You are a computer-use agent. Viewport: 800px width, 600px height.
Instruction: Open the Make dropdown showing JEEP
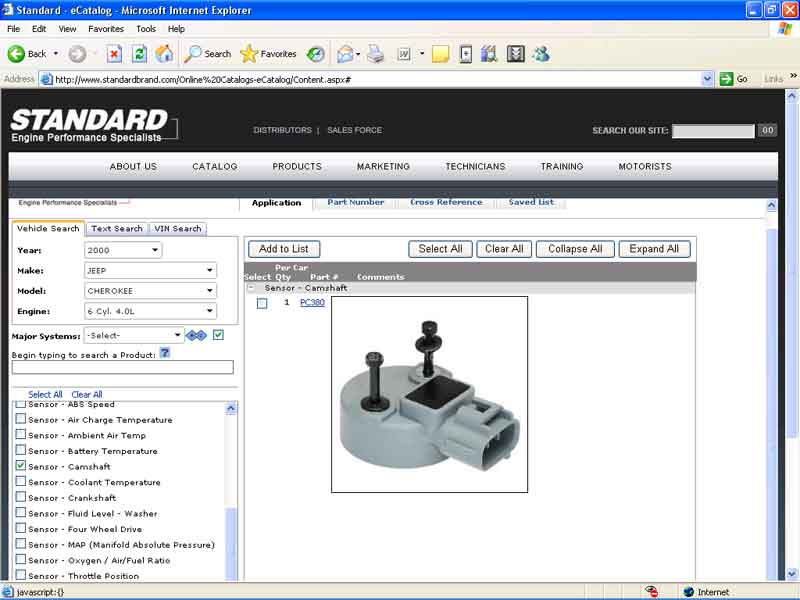click(150, 270)
